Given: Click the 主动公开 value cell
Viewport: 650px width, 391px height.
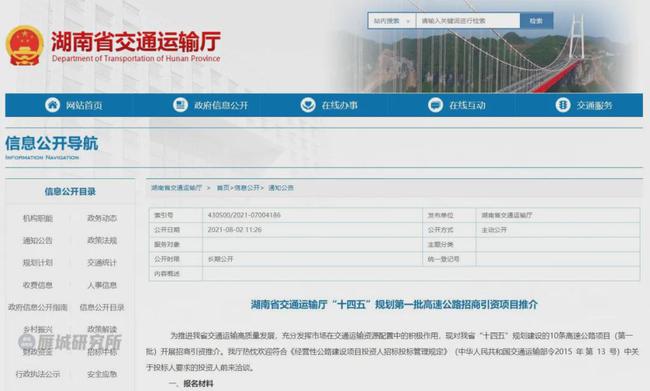Looking at the screenshot, I should tap(558, 230).
